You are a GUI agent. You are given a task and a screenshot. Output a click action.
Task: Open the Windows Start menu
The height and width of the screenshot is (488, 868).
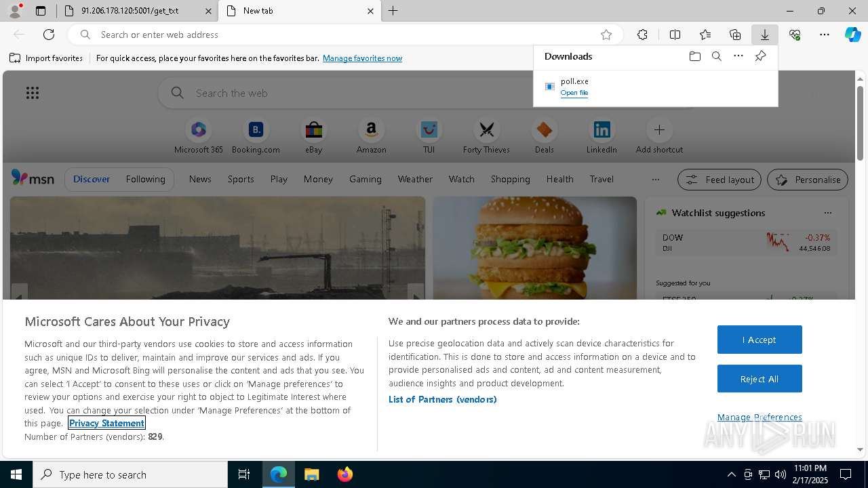pyautogui.click(x=16, y=474)
